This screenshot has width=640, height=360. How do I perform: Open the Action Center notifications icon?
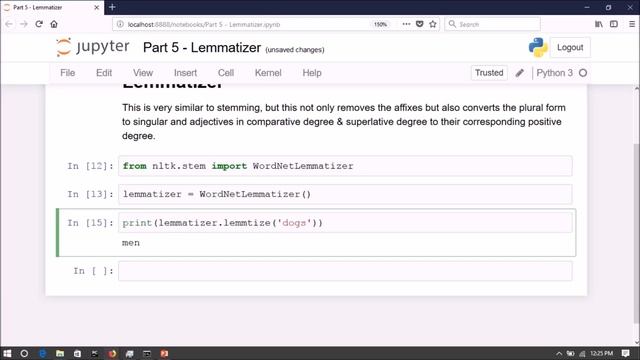(x=625, y=353)
